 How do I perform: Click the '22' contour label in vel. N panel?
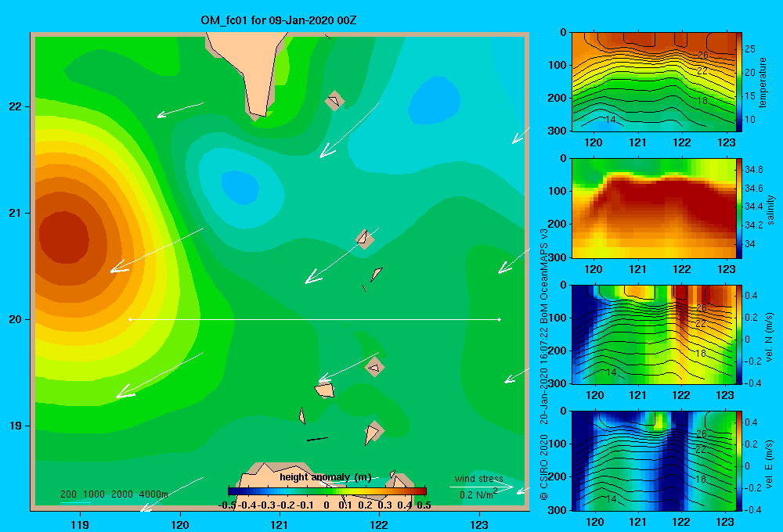point(701,323)
